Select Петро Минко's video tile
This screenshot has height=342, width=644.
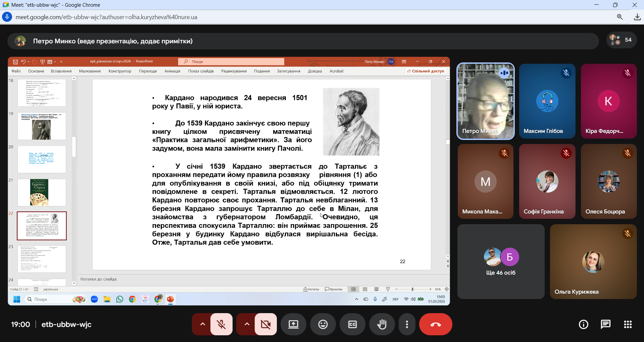point(485,101)
